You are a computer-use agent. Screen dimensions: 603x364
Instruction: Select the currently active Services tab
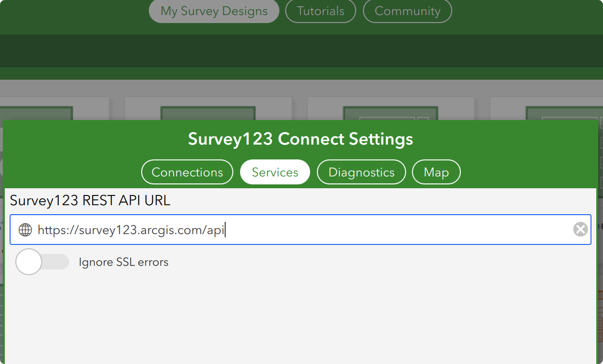click(275, 171)
